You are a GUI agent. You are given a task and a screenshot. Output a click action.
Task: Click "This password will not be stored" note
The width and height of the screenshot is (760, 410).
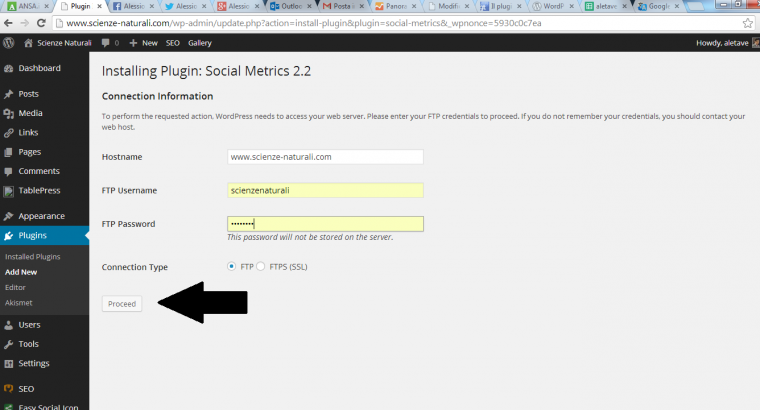tap(310, 237)
